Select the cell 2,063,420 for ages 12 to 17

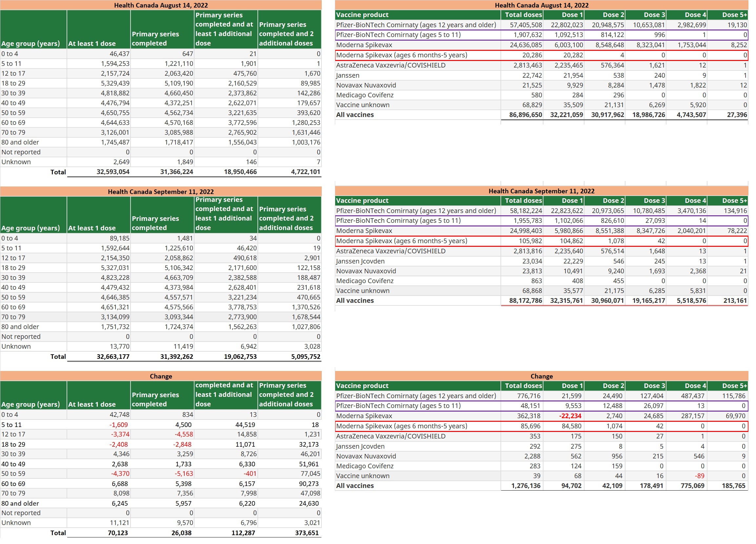pos(162,73)
